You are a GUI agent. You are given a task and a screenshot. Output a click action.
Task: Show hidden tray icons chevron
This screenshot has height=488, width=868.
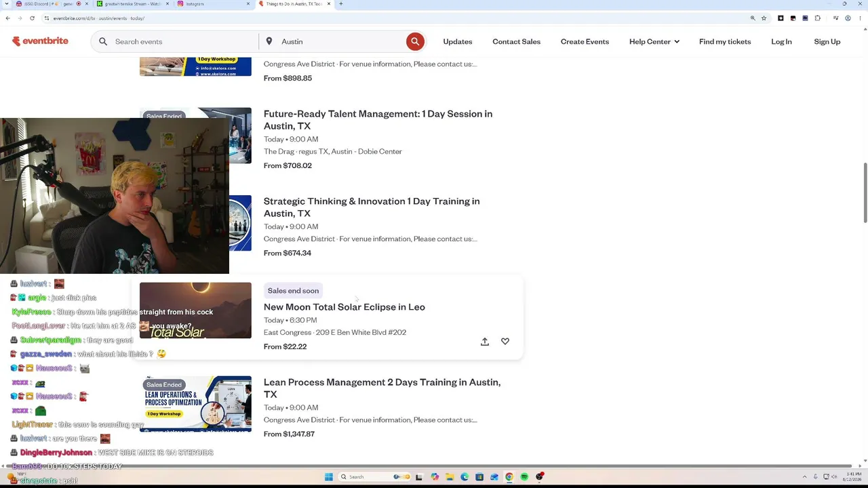click(x=805, y=476)
